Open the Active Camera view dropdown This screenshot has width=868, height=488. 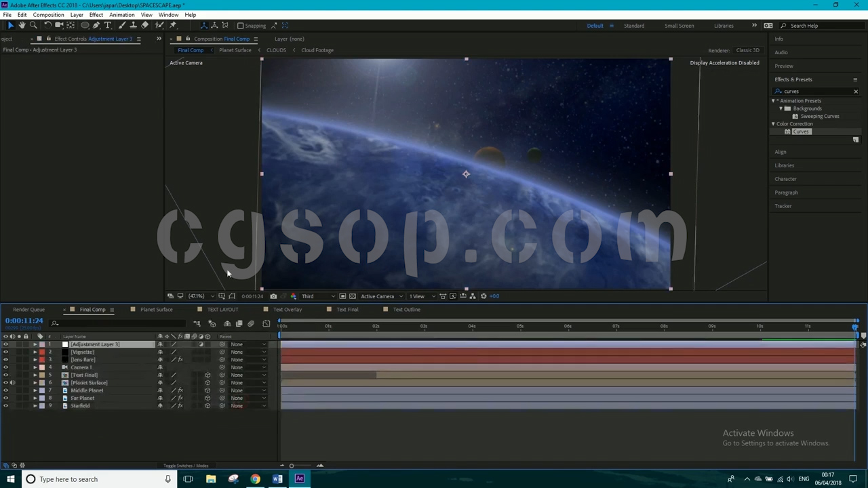[380, 296]
